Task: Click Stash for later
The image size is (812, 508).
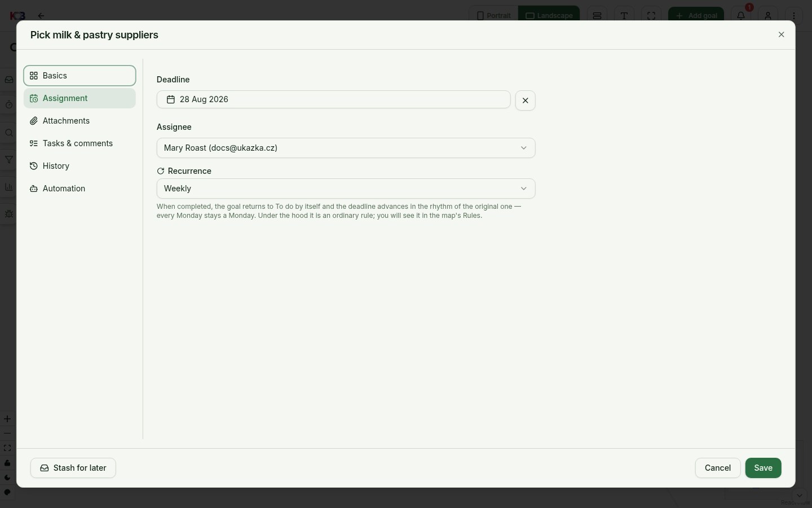Action: 73,468
